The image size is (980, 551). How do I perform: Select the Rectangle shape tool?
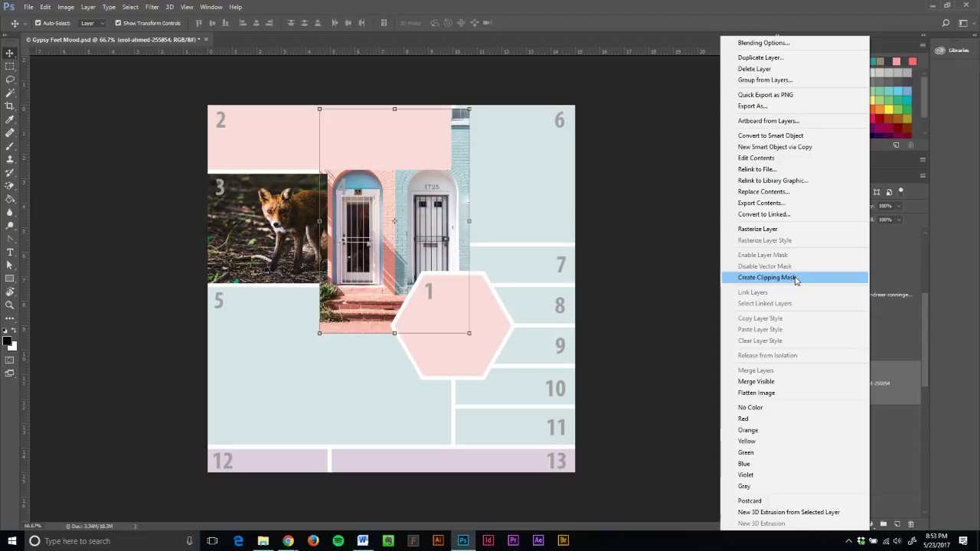[10, 279]
